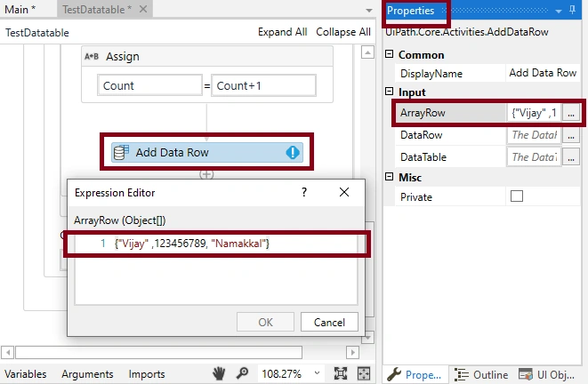This screenshot has width=588, height=384.
Task: Switch to the Main tab
Action: [x=20, y=10]
